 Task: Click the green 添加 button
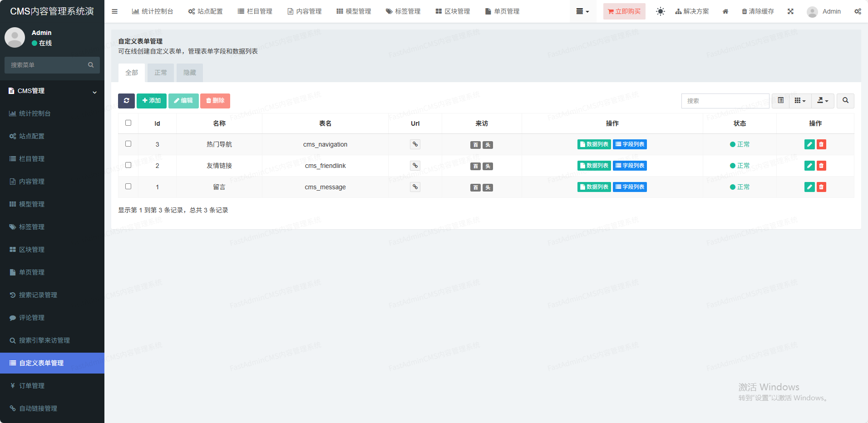click(x=152, y=101)
